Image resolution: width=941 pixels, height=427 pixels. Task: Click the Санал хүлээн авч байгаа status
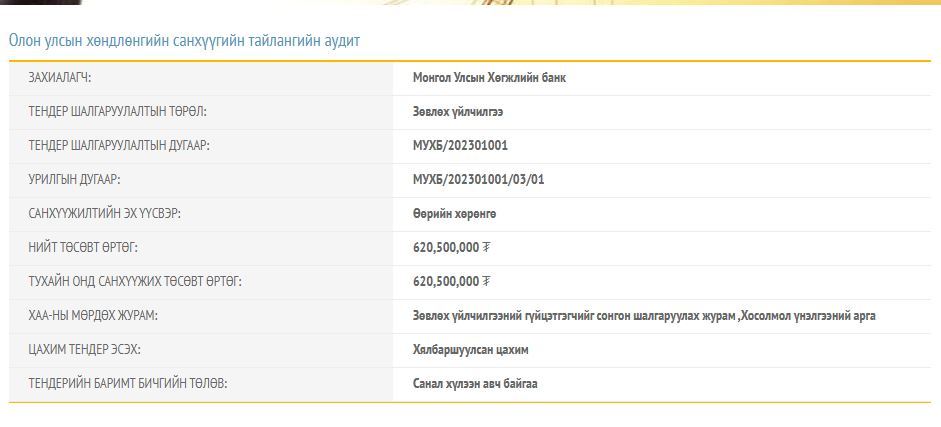click(x=475, y=384)
